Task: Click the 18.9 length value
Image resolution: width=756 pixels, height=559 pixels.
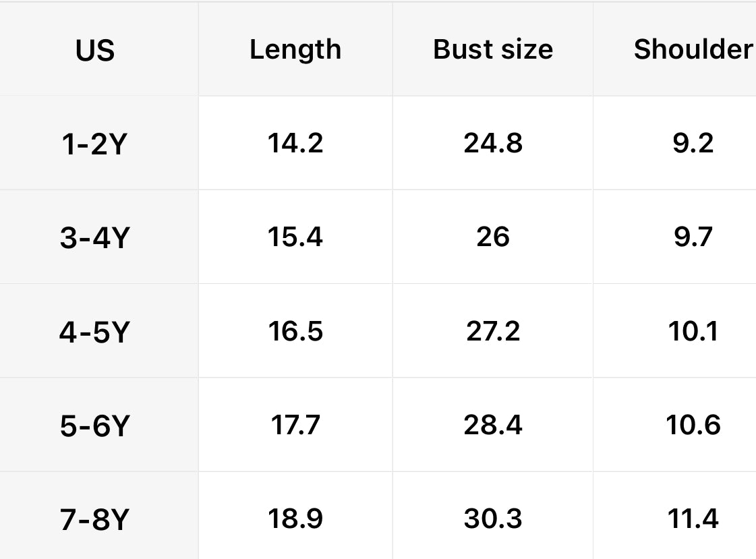Action: (x=295, y=519)
